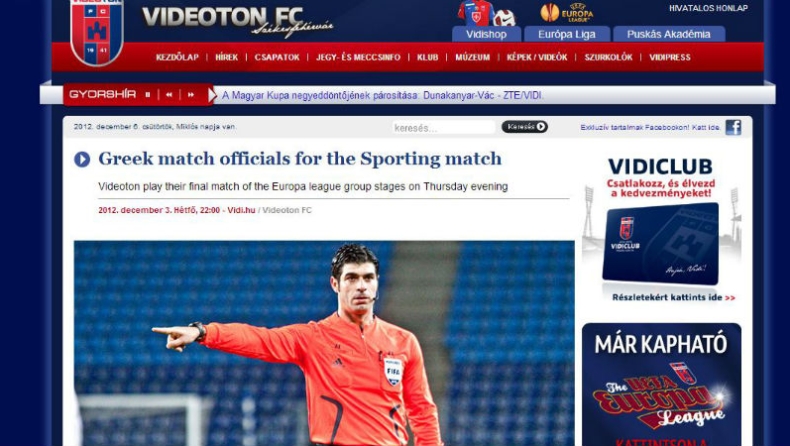This screenshot has width=790, height=446.
Task: Switch to Puskás Akadémia tab
Action: pos(669,34)
